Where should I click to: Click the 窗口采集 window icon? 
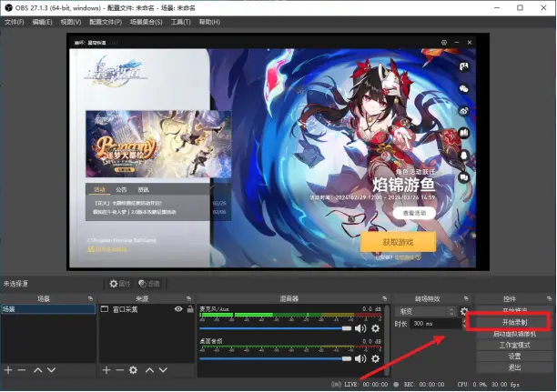pyautogui.click(x=105, y=309)
